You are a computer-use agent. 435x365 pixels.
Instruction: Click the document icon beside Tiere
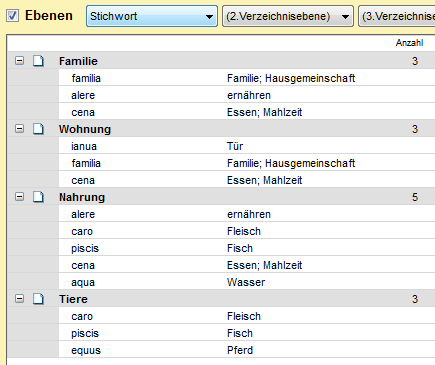point(38,299)
